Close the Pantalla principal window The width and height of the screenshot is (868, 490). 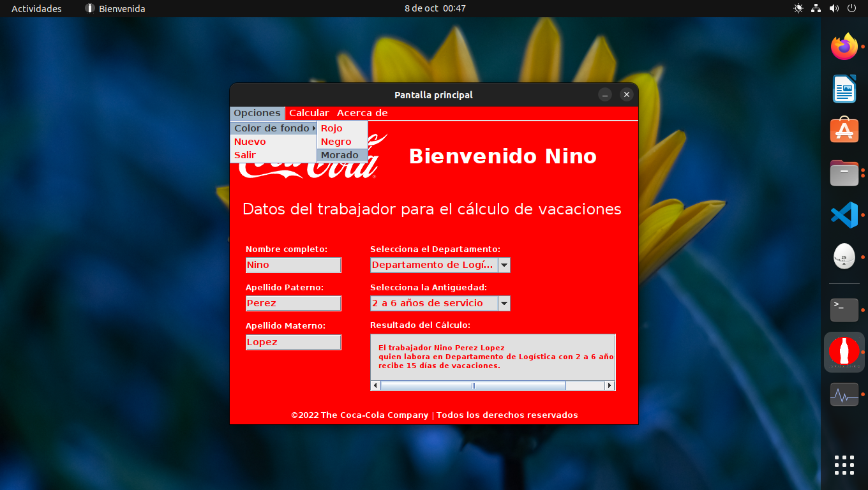click(x=627, y=94)
